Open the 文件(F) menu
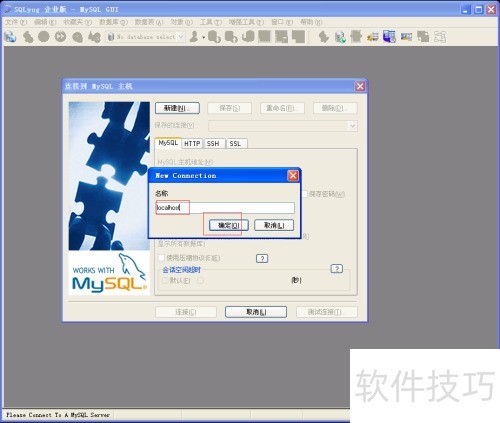Screen dimensions: 500x423 [16, 22]
